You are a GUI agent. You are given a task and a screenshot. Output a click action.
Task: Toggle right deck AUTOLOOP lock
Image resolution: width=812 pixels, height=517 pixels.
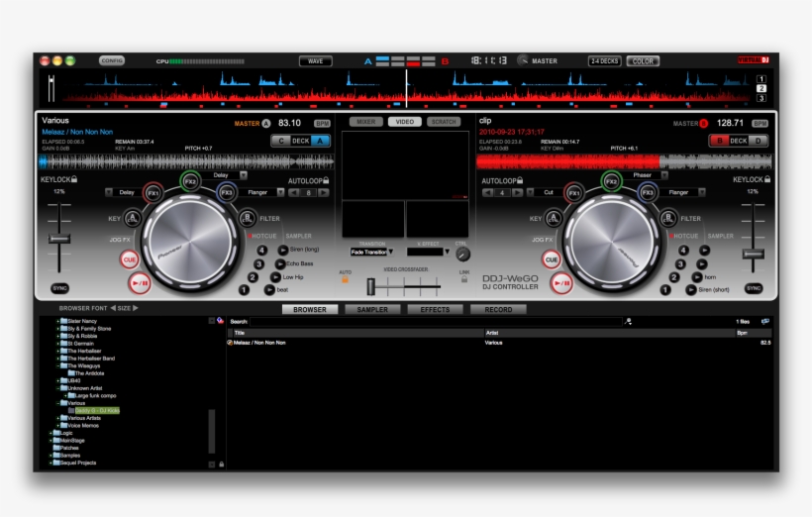pos(520,181)
